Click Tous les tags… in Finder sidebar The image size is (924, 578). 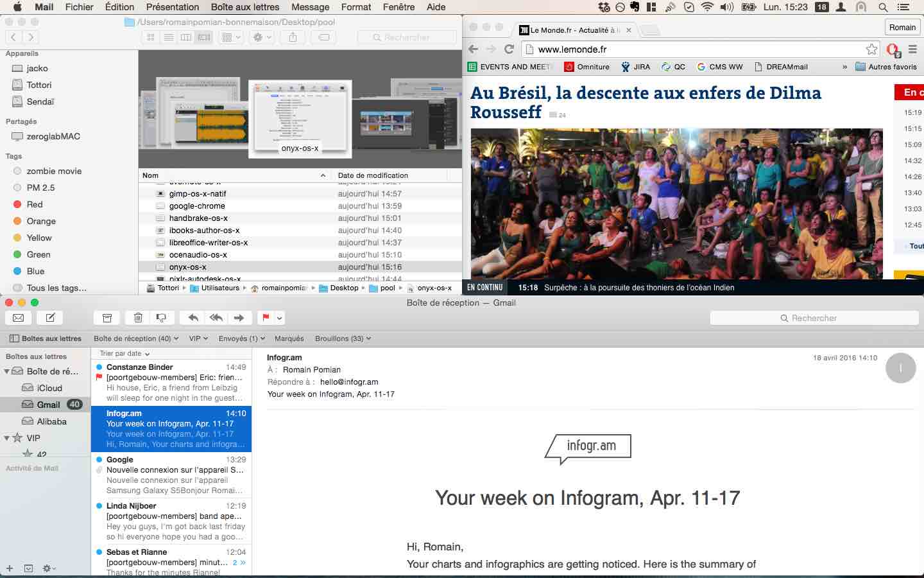pos(56,288)
